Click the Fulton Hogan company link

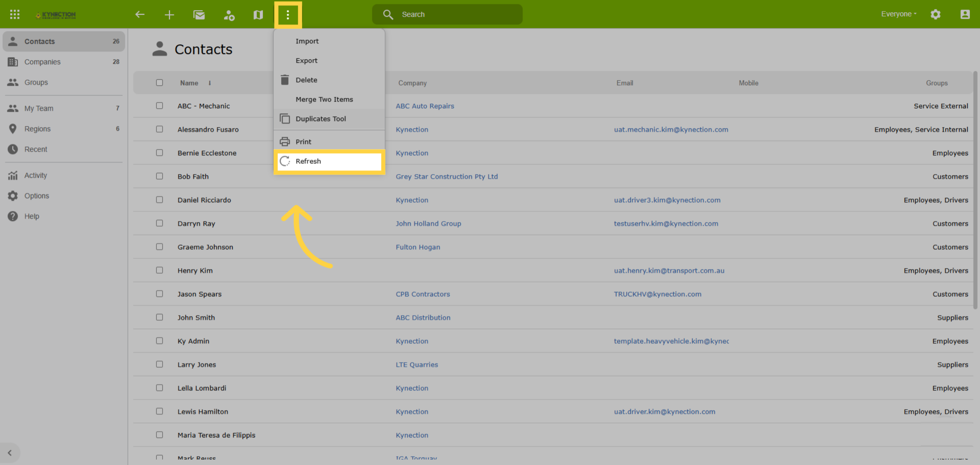click(418, 247)
